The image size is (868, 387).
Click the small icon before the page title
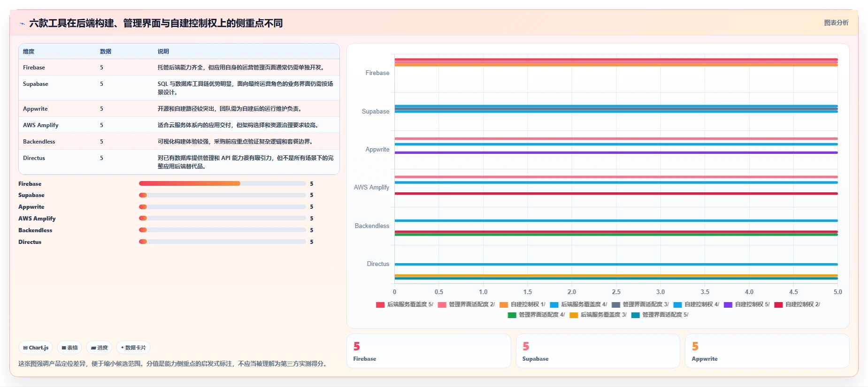[x=22, y=23]
